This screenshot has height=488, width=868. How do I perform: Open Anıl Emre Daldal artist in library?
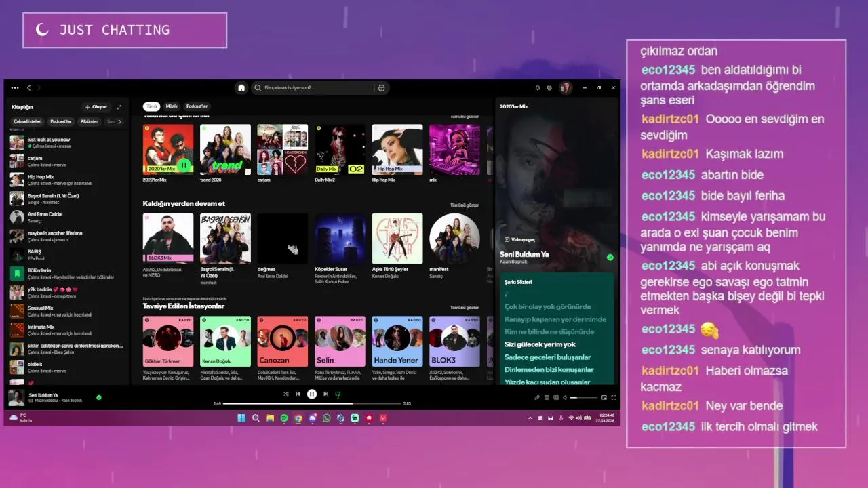[x=66, y=218]
